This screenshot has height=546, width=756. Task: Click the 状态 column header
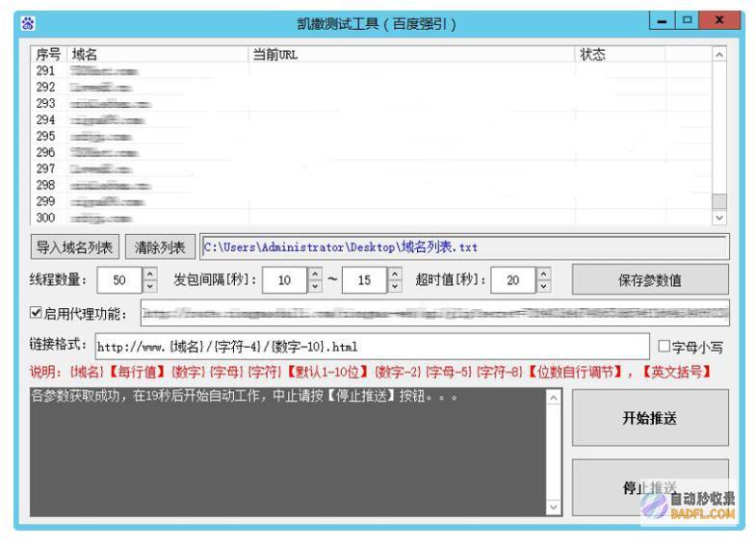[x=619, y=55]
